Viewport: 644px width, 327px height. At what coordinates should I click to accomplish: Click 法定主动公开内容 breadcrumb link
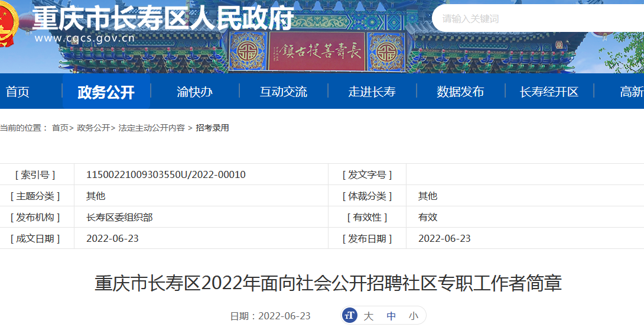[152, 128]
